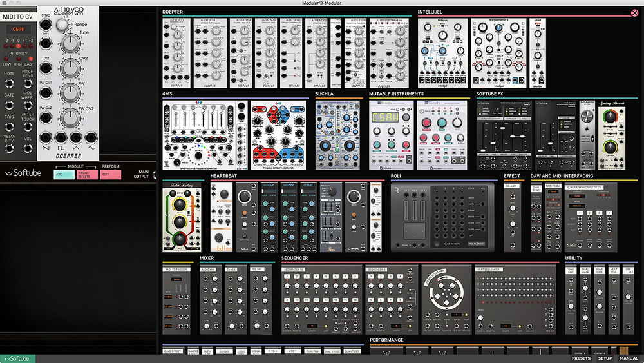
Task: Click the EDIT perform button
Action: click(111, 175)
